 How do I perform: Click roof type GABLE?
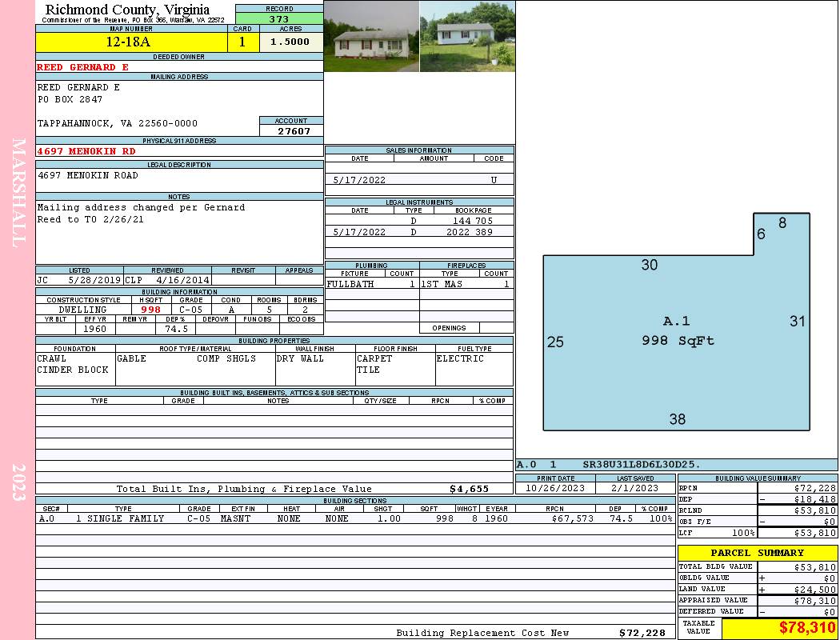tap(131, 358)
